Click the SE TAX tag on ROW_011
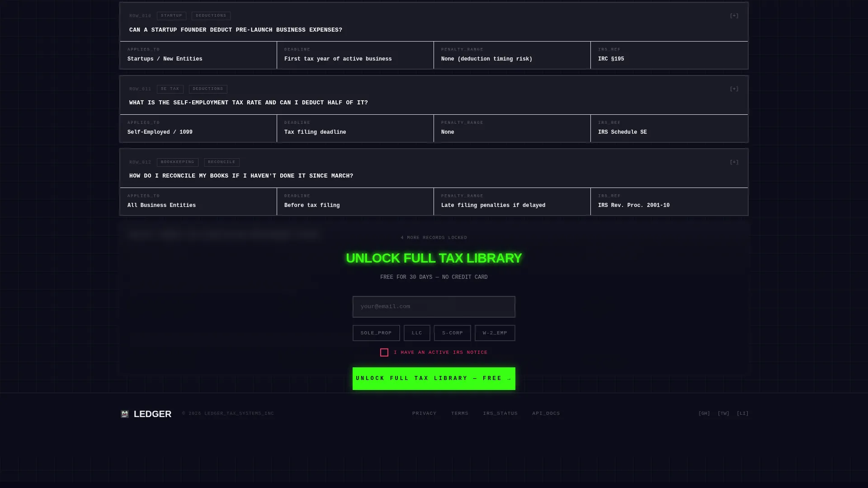The height and width of the screenshot is (488, 868). tap(170, 89)
